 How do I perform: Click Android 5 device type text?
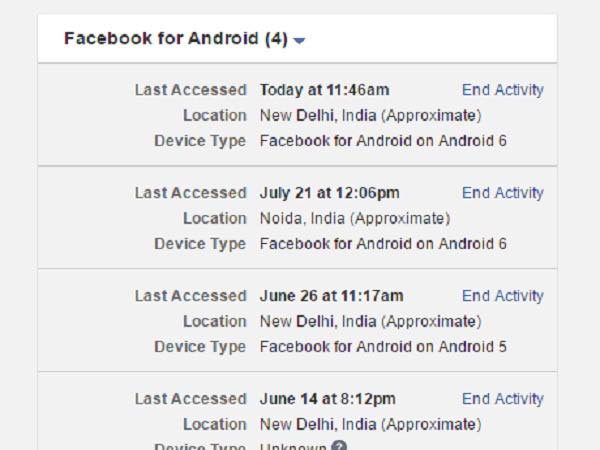tap(383, 347)
